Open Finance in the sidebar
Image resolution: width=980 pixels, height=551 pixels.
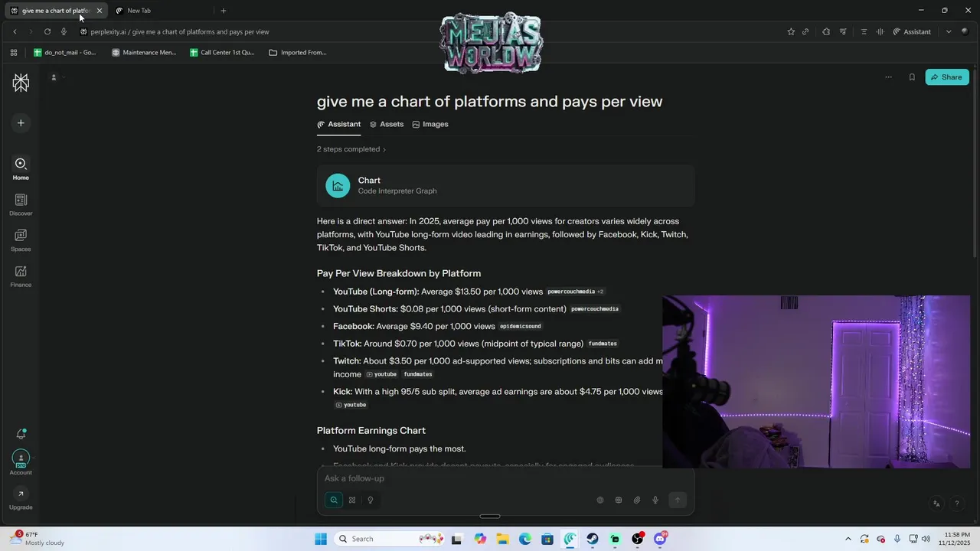coord(21,275)
